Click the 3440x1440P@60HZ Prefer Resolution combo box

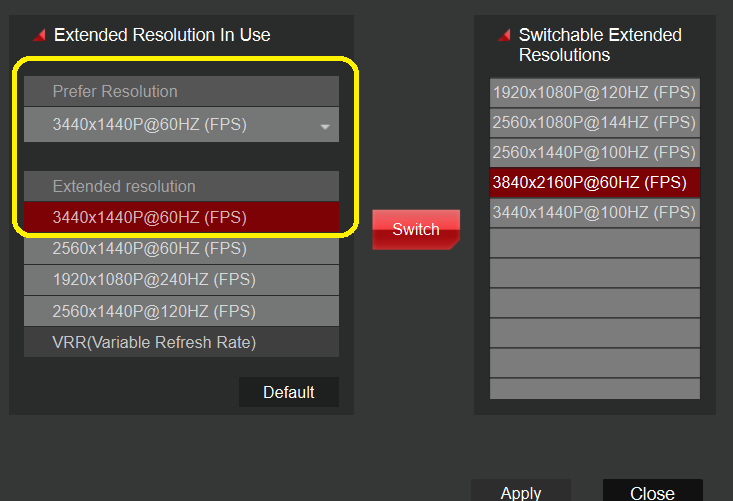click(180, 125)
